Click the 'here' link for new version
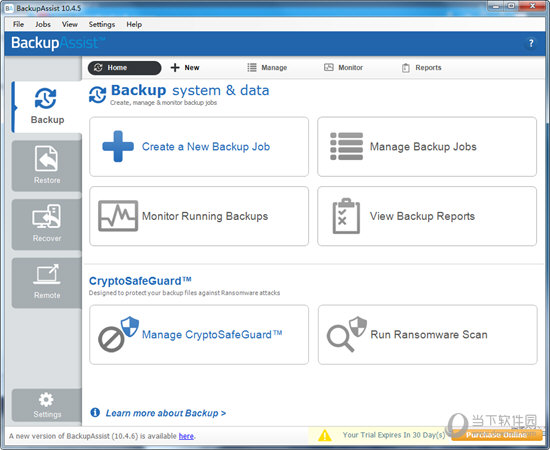 pos(186,436)
